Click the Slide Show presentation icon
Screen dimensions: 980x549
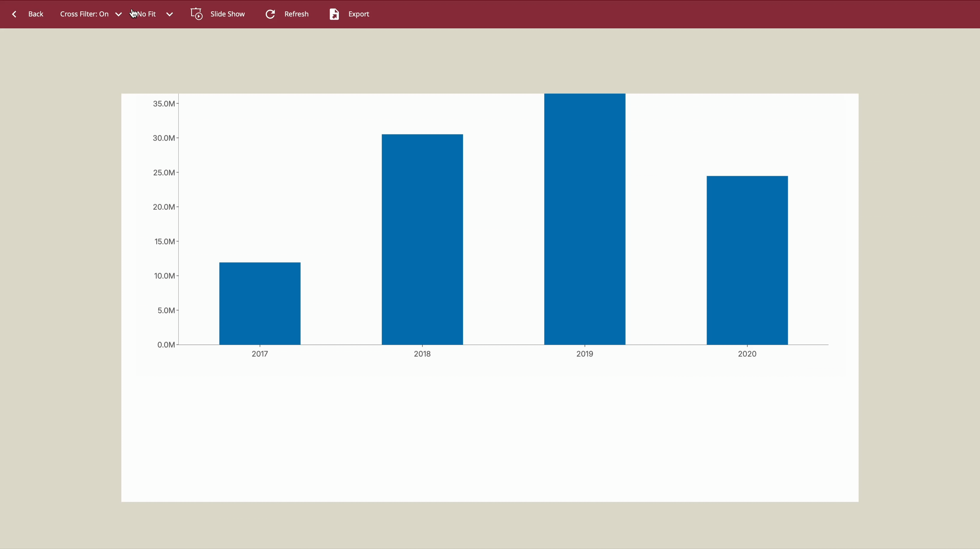[x=196, y=14]
